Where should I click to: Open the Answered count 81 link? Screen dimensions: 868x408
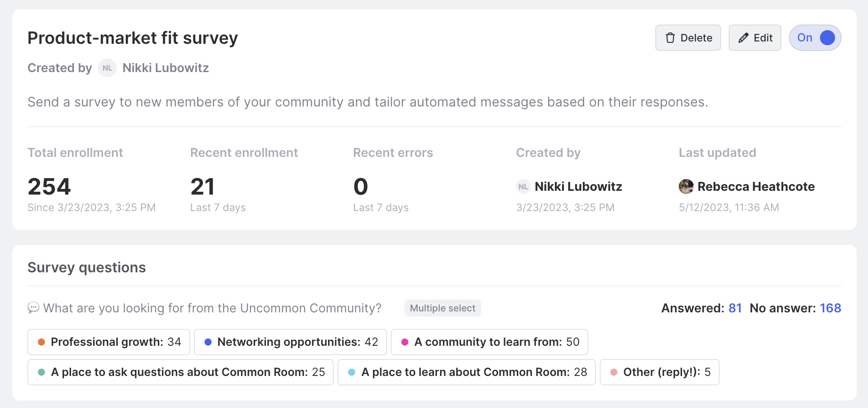click(735, 308)
